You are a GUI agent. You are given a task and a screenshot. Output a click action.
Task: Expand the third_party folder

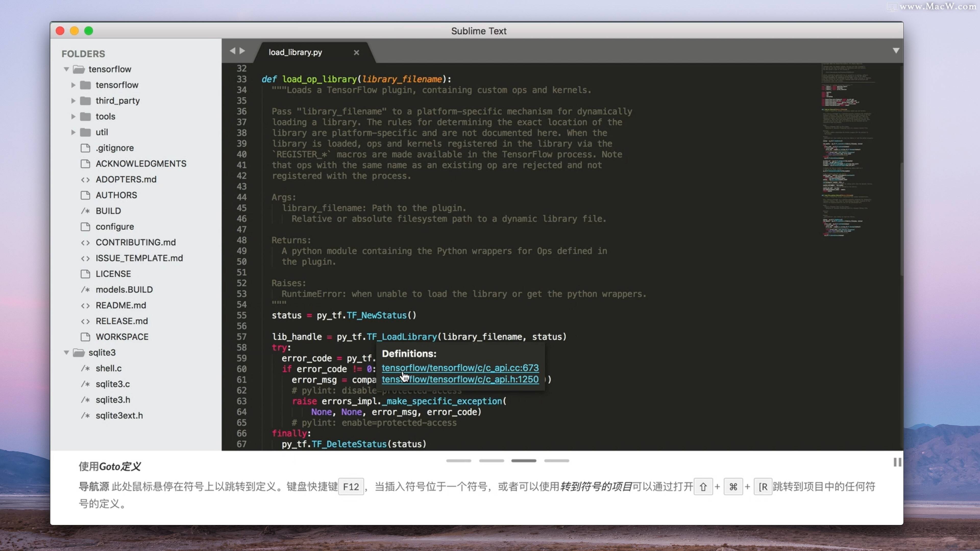73,101
